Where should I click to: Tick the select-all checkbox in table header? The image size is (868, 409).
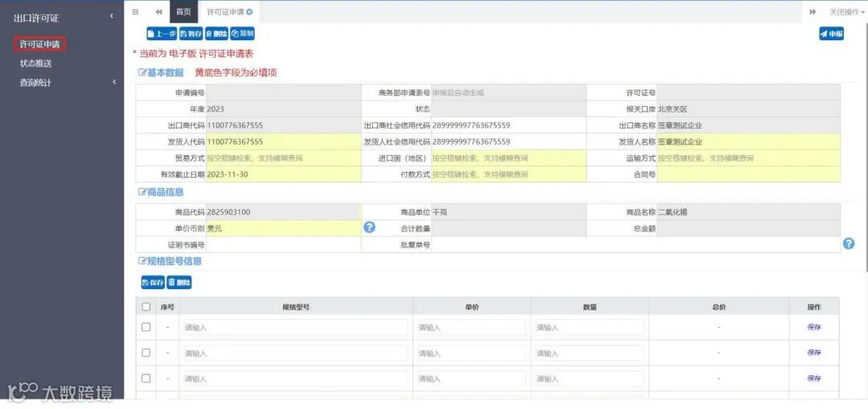click(x=145, y=307)
